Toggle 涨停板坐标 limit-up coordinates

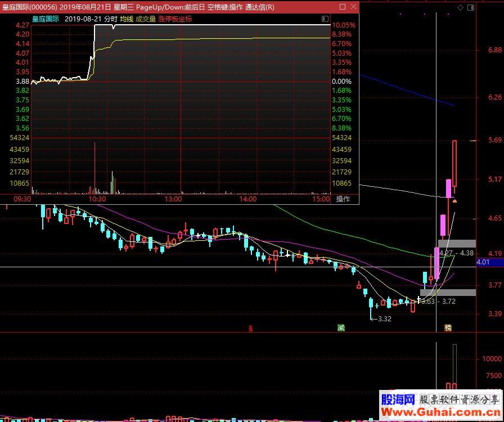[175, 19]
